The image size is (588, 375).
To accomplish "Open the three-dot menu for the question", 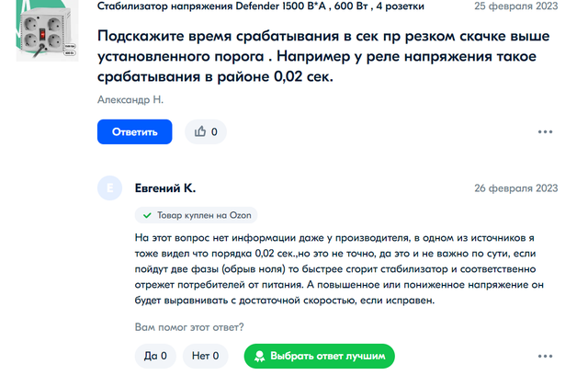I will pyautogui.click(x=545, y=131).
